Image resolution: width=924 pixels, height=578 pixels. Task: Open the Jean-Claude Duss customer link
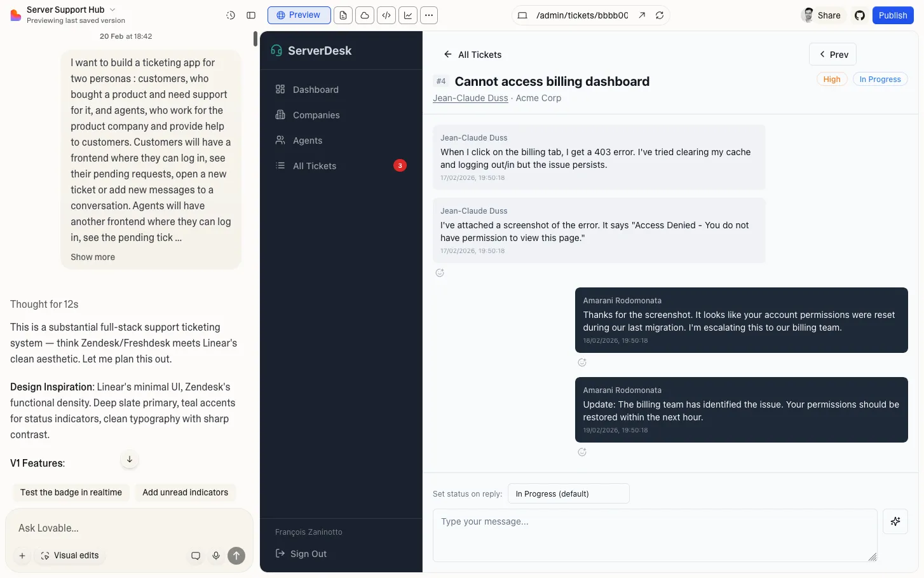pyautogui.click(x=470, y=98)
